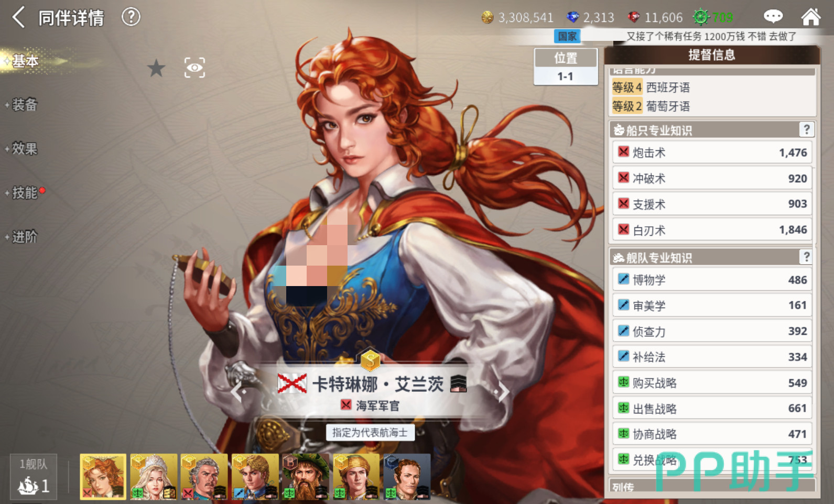Select the man with yellow bandana portrait

pyautogui.click(x=356, y=476)
